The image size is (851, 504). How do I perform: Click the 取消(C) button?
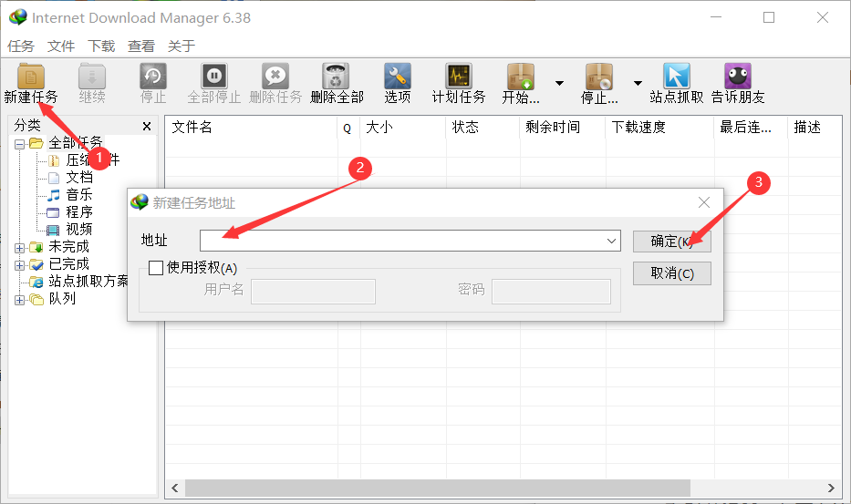click(x=672, y=273)
